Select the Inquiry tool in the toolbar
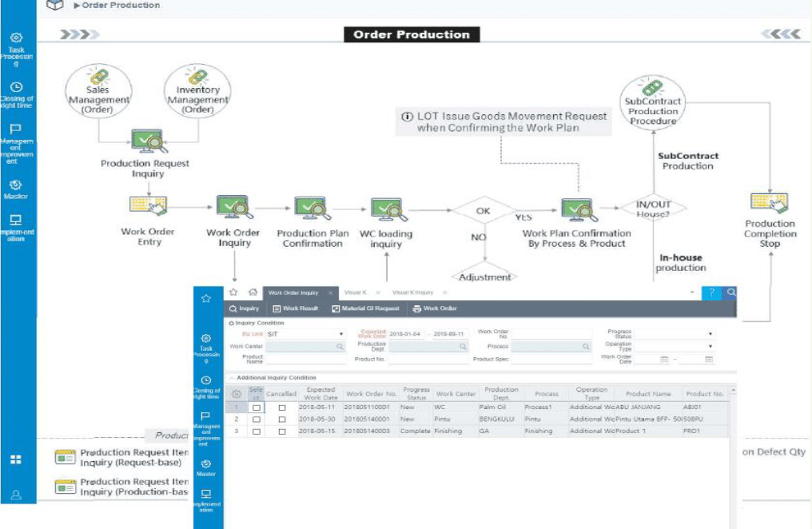The width and height of the screenshot is (812, 529). point(242,308)
